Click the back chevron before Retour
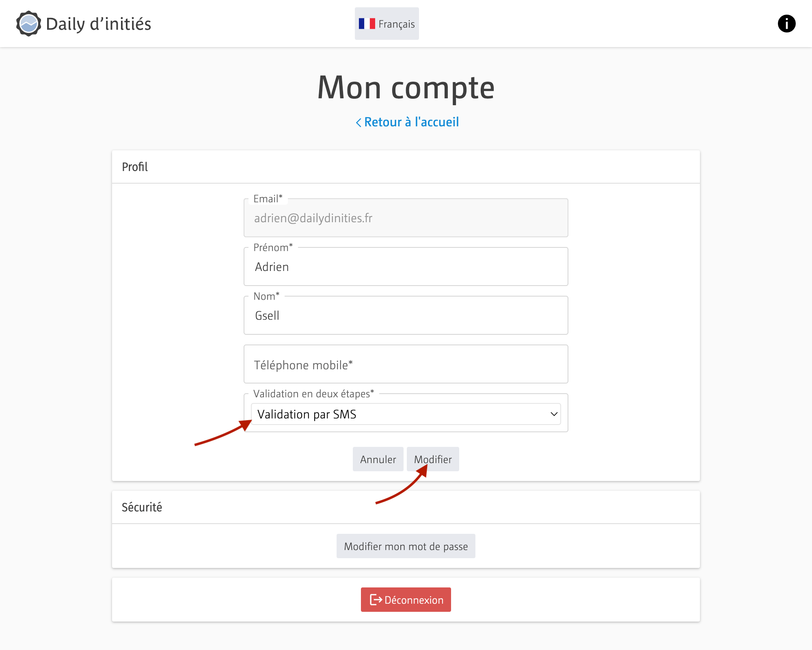This screenshot has height=650, width=812. [358, 122]
